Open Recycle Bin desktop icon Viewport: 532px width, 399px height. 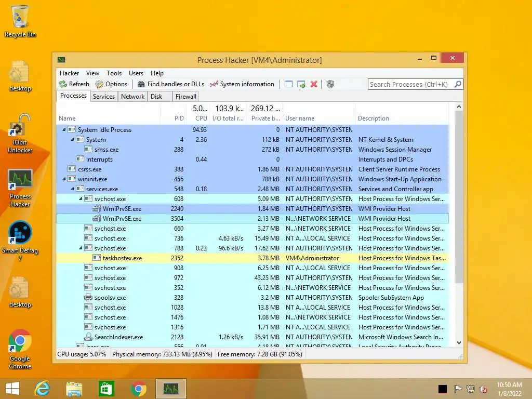click(x=20, y=21)
